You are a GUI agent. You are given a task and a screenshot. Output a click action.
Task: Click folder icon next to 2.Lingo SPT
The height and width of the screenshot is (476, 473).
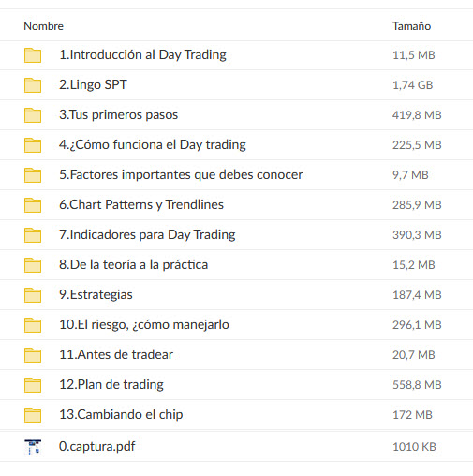coord(33,85)
